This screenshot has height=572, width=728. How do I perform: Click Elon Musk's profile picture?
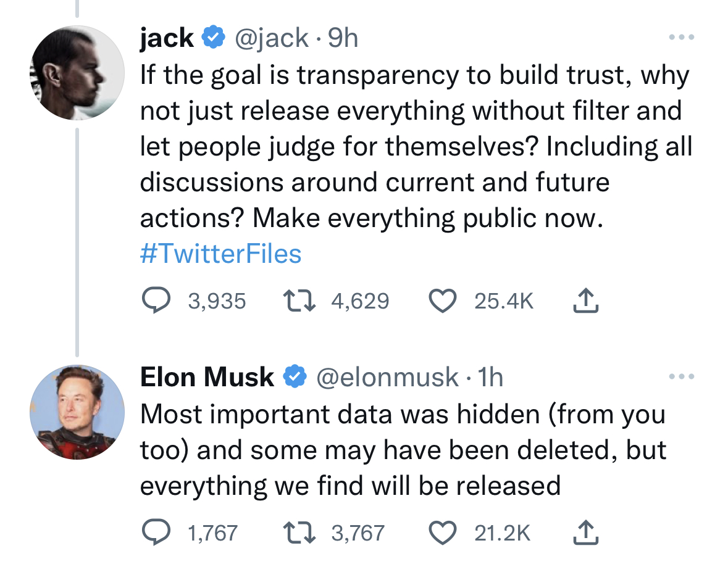[77, 412]
